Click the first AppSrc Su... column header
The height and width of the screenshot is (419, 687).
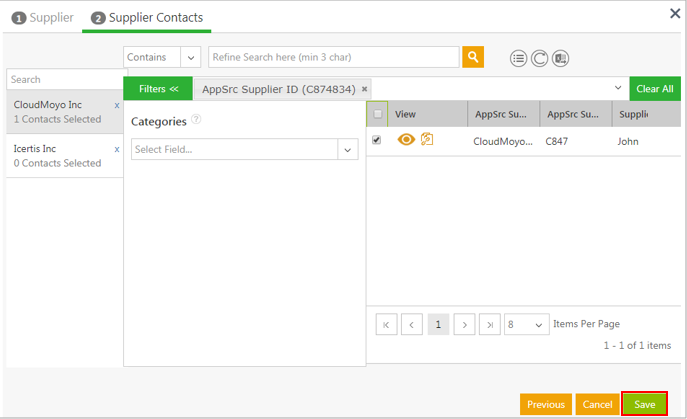pos(503,114)
